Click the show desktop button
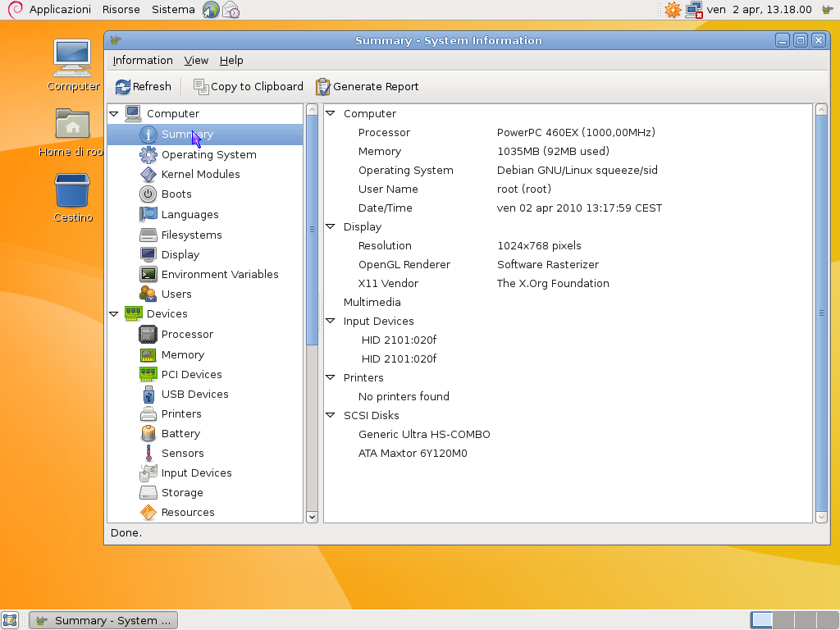This screenshot has height=630, width=840. pos(10,620)
